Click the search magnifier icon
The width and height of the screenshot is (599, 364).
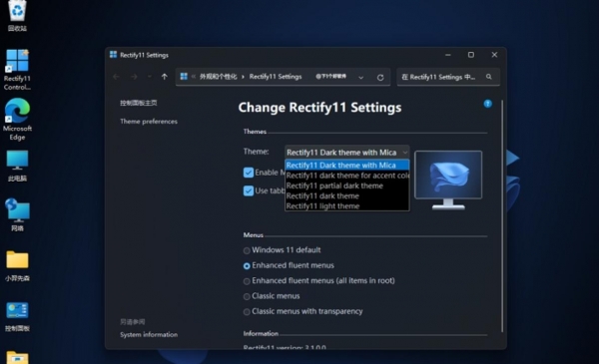(x=488, y=77)
